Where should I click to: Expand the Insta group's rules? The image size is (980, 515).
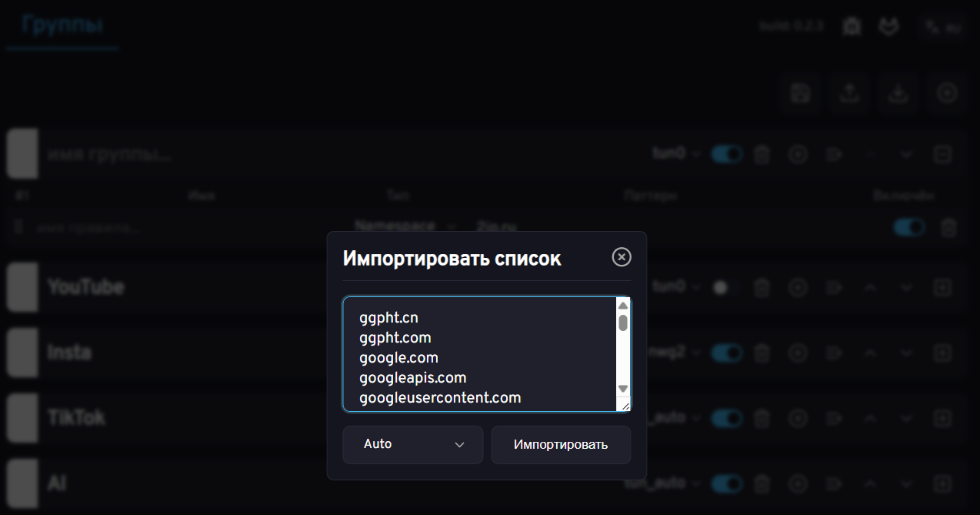point(942,353)
